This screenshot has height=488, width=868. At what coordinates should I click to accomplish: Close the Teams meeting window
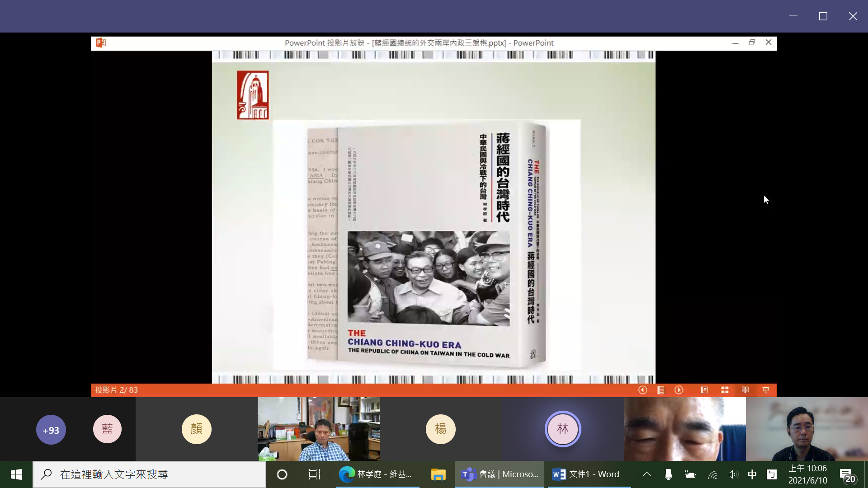pos(853,16)
